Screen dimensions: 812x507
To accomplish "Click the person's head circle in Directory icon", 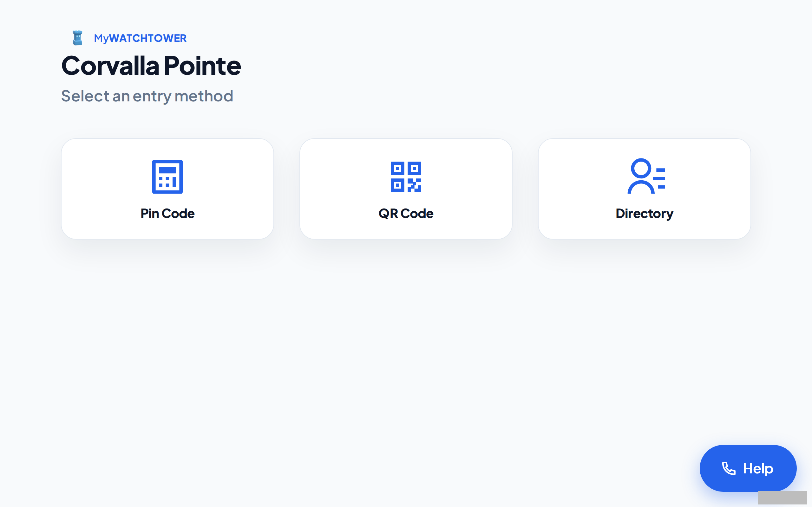I will (641, 168).
